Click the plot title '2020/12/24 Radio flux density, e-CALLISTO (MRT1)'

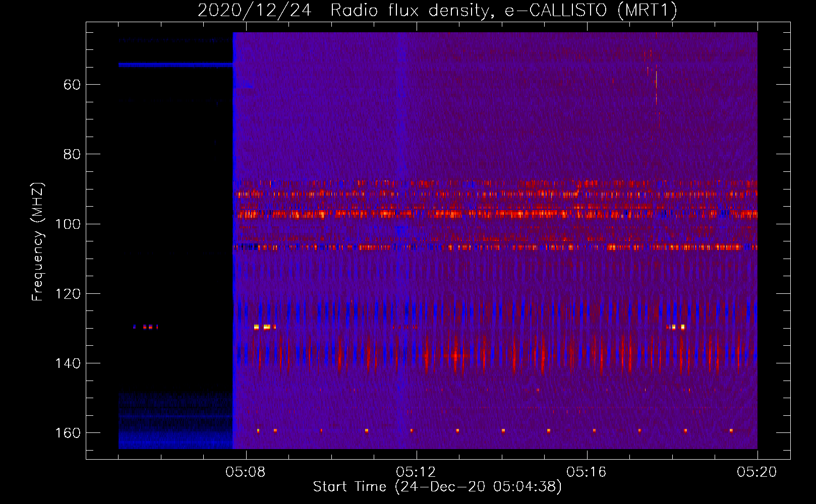[437, 10]
